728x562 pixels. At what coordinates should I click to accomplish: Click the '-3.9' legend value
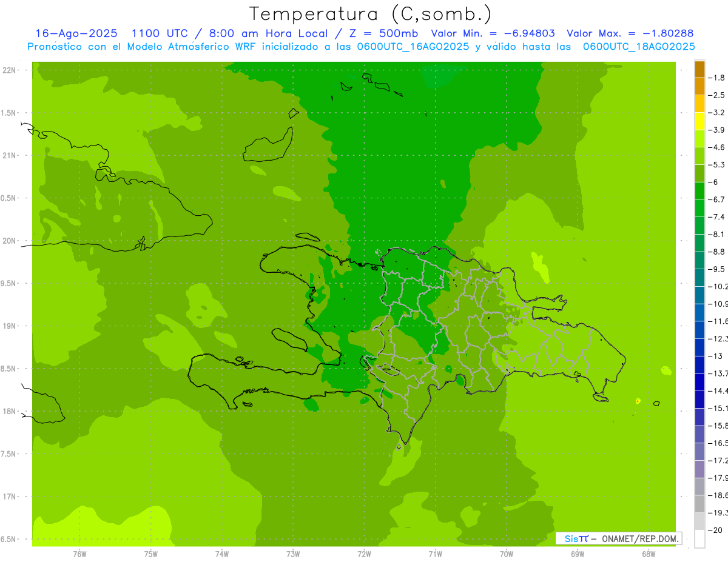tap(716, 130)
